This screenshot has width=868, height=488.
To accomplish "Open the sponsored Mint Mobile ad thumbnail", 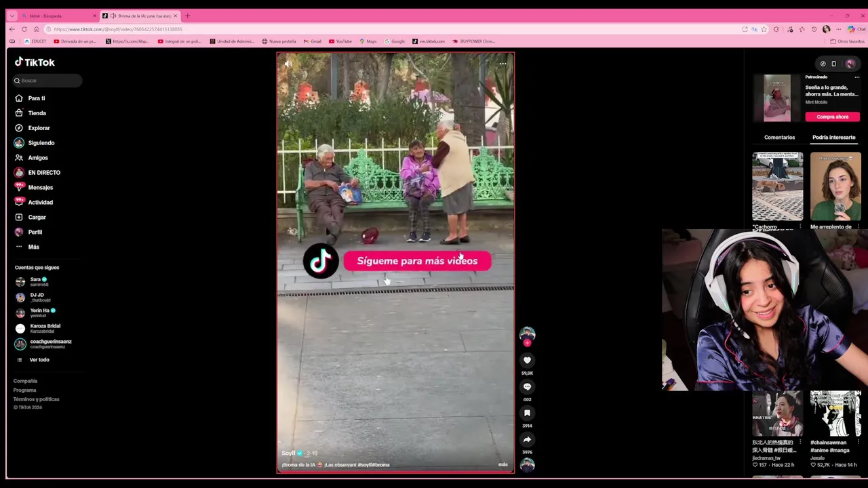I will 777,98.
